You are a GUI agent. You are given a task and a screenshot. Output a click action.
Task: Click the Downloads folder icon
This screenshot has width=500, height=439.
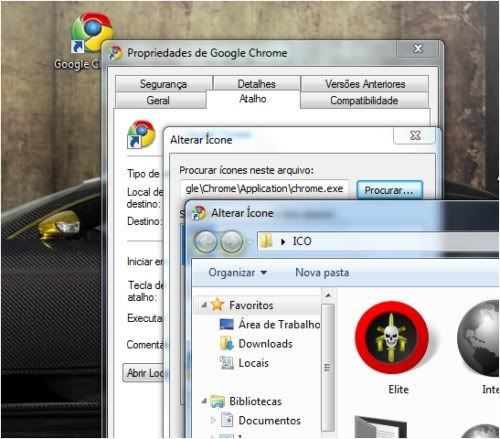227,344
